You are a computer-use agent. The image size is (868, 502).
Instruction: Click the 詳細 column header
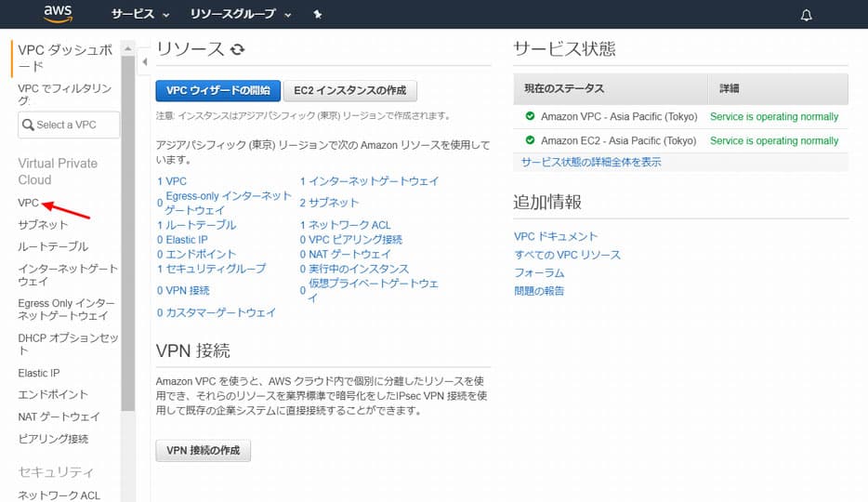pyautogui.click(x=779, y=88)
